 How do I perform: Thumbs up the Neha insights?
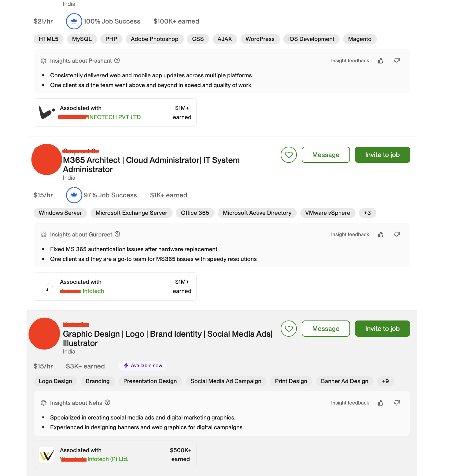point(380,403)
